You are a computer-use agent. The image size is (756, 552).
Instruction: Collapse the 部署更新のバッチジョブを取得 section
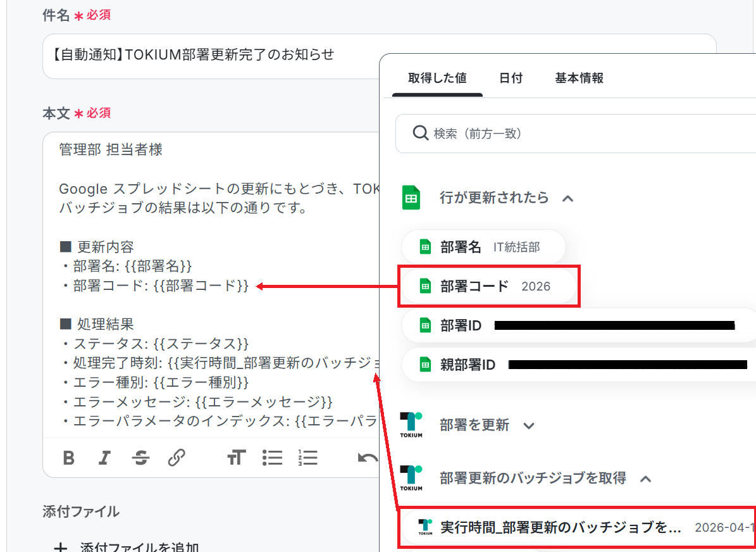pos(645,479)
